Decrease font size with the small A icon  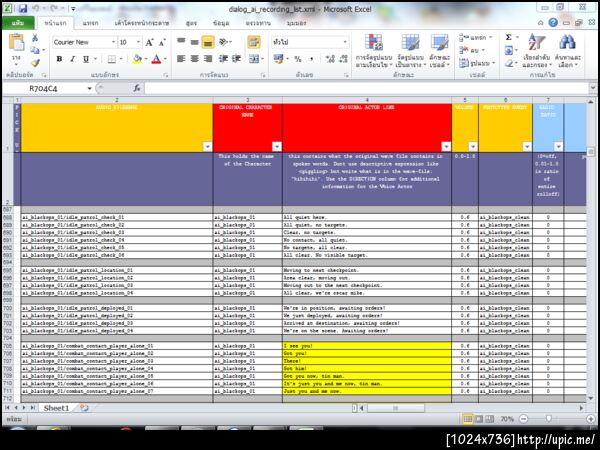coord(162,42)
